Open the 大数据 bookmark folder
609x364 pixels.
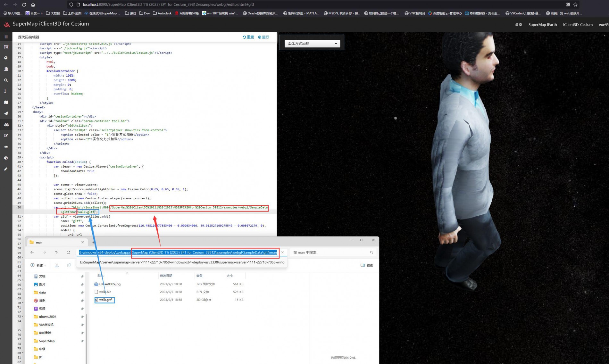pos(53,13)
